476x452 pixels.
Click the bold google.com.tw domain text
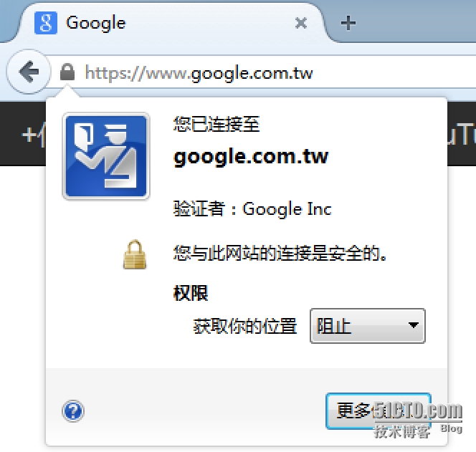click(251, 157)
